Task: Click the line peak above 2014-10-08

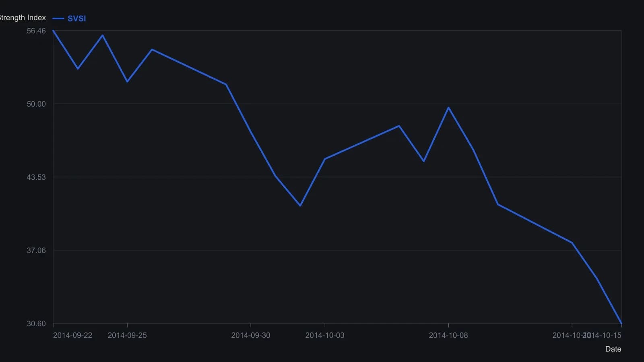Action: coord(448,107)
